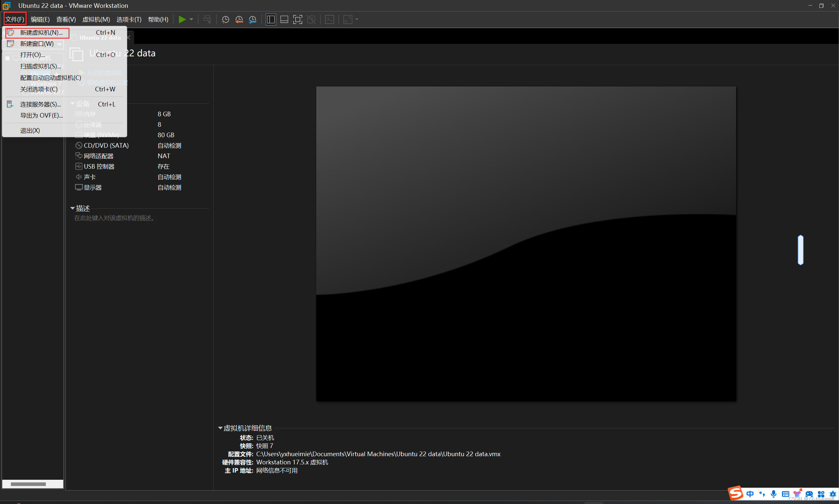Open the CD/DVD (SATA) device setting
Viewport: 839px width, 504px height.
pyautogui.click(x=106, y=145)
